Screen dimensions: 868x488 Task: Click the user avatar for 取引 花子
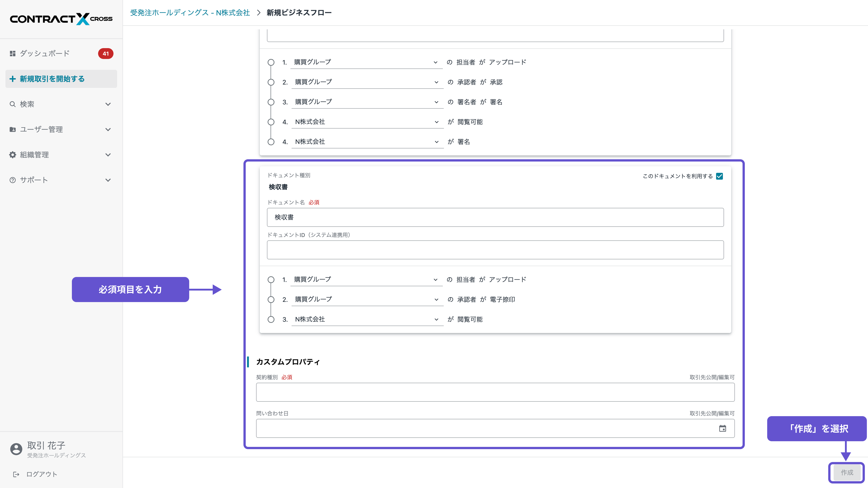(16, 449)
